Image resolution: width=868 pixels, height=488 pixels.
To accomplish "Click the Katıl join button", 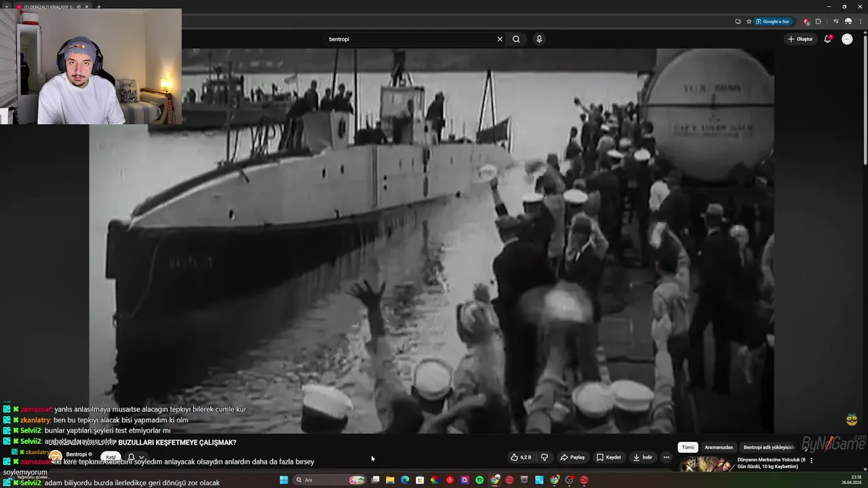I will [111, 457].
